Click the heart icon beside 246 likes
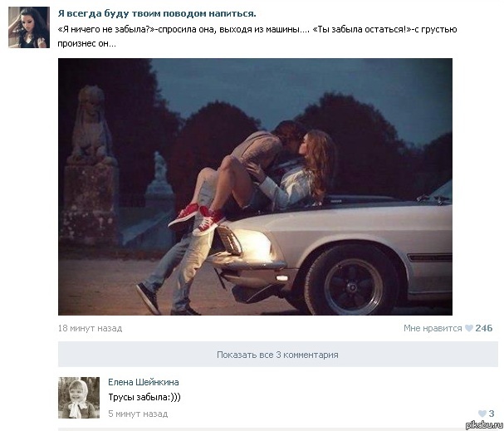 (469, 328)
